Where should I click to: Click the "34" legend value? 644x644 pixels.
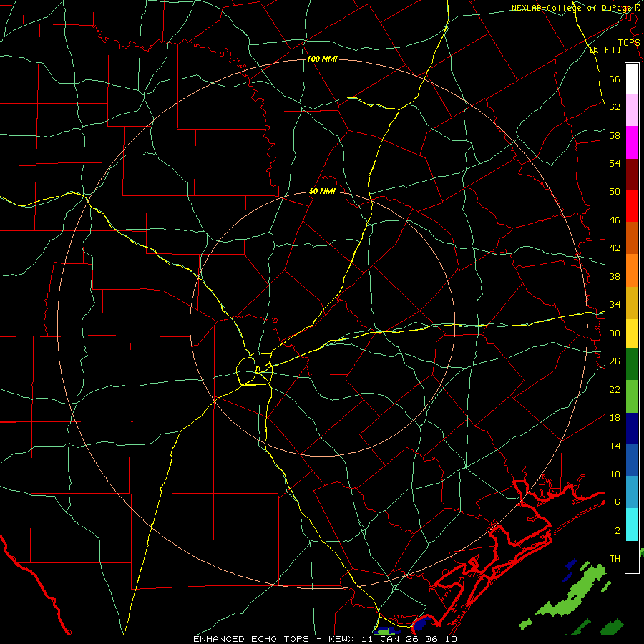[615, 305]
